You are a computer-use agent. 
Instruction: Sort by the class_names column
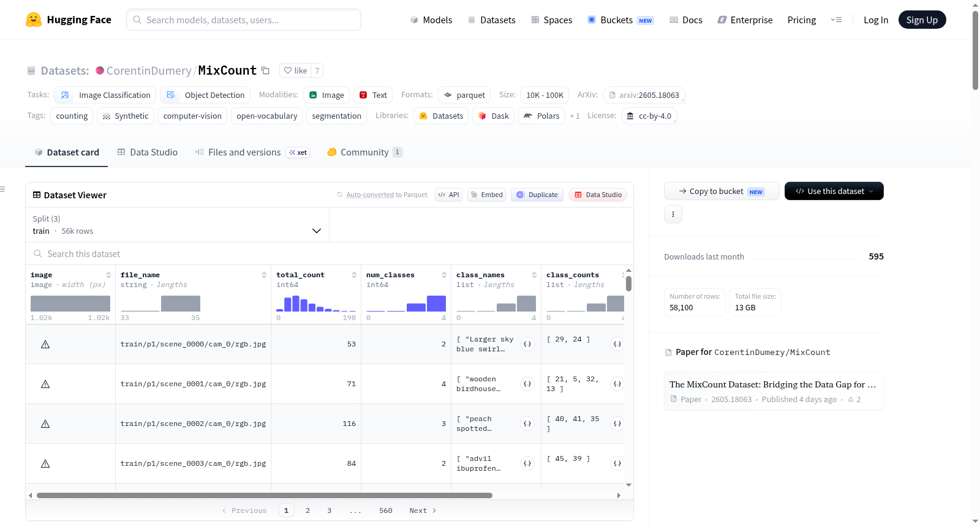coord(534,275)
